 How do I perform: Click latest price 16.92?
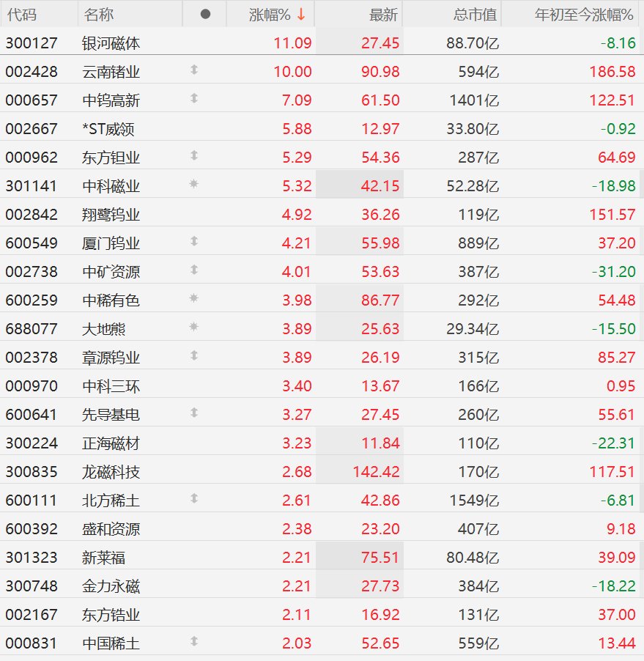[380, 615]
